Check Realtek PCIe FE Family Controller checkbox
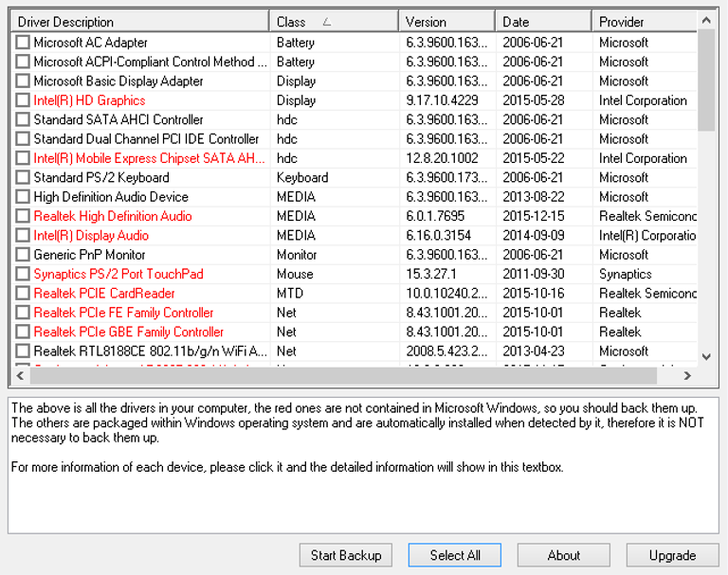 [23, 313]
